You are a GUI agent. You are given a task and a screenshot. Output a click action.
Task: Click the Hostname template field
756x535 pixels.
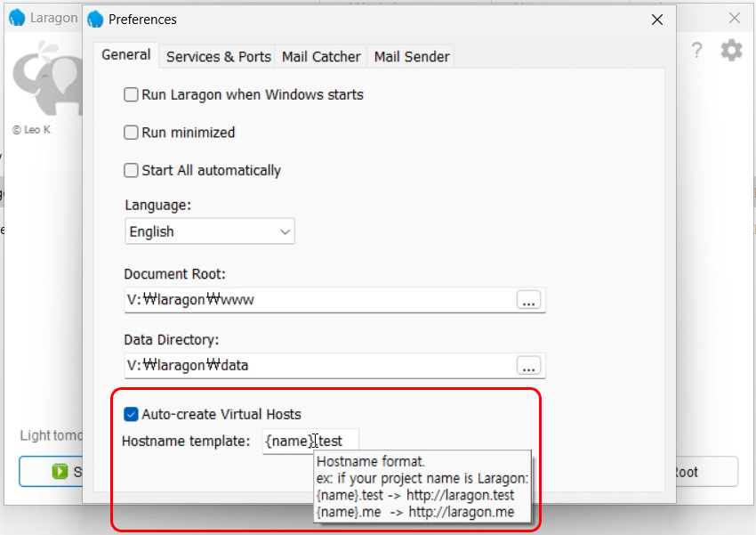pos(310,441)
